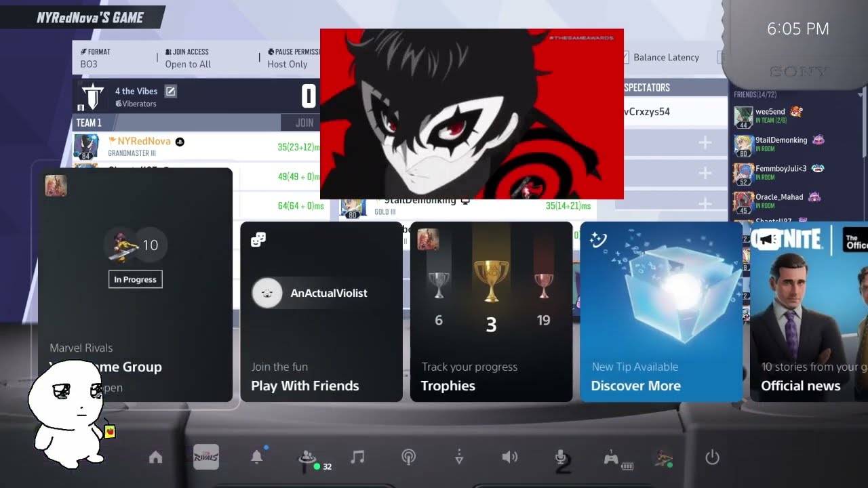Go to the PS5 Home icon
The width and height of the screenshot is (868, 488).
(x=155, y=457)
